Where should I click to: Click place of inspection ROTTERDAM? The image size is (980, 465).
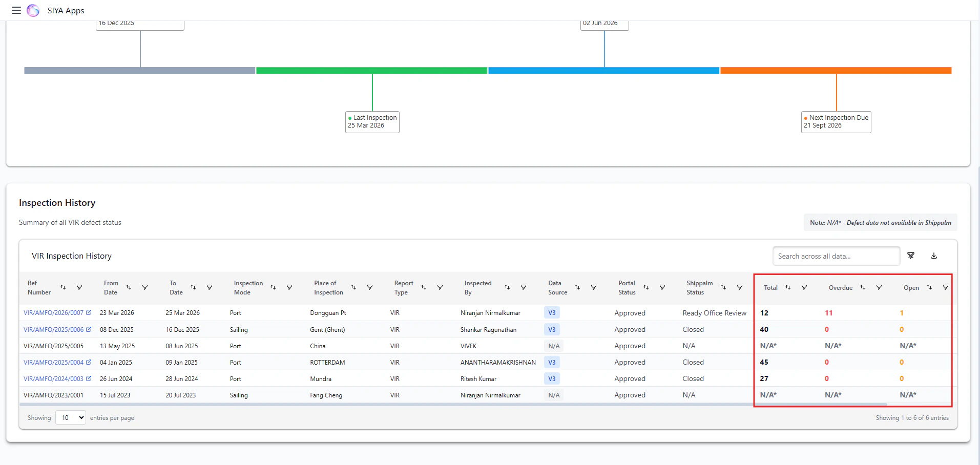[327, 362]
